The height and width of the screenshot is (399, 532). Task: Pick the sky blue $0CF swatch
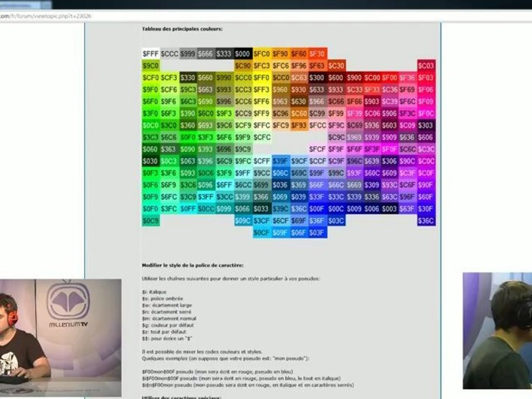pyautogui.click(x=261, y=232)
